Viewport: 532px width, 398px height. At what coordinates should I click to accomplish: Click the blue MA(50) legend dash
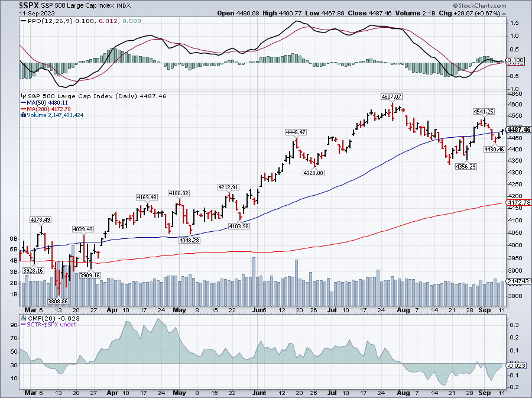tap(22, 102)
